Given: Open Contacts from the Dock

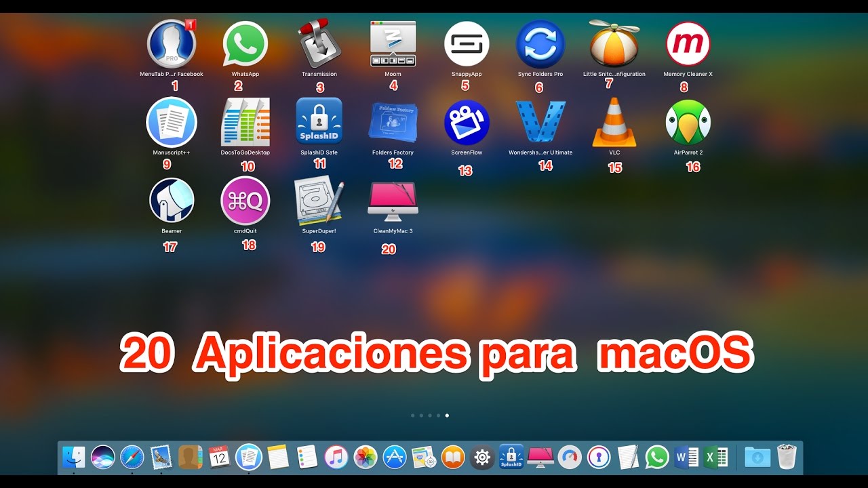Looking at the screenshot, I should (191, 457).
